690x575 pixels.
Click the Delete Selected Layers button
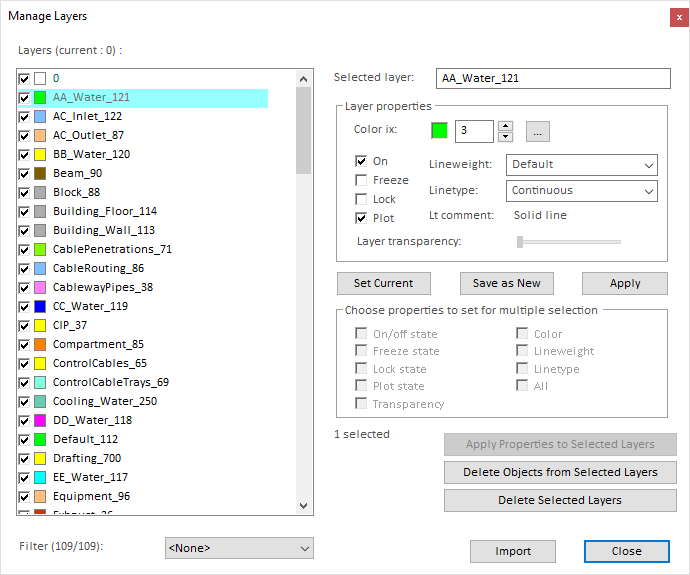(x=560, y=500)
